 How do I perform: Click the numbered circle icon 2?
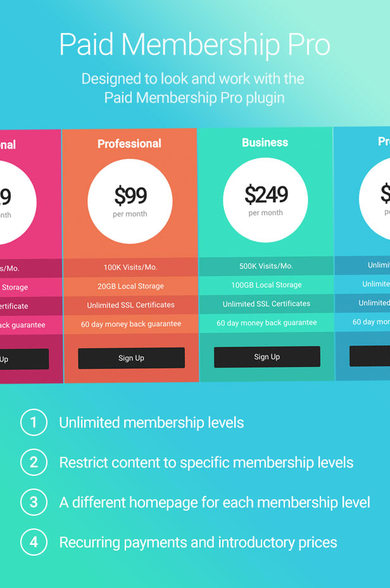pyautogui.click(x=34, y=463)
